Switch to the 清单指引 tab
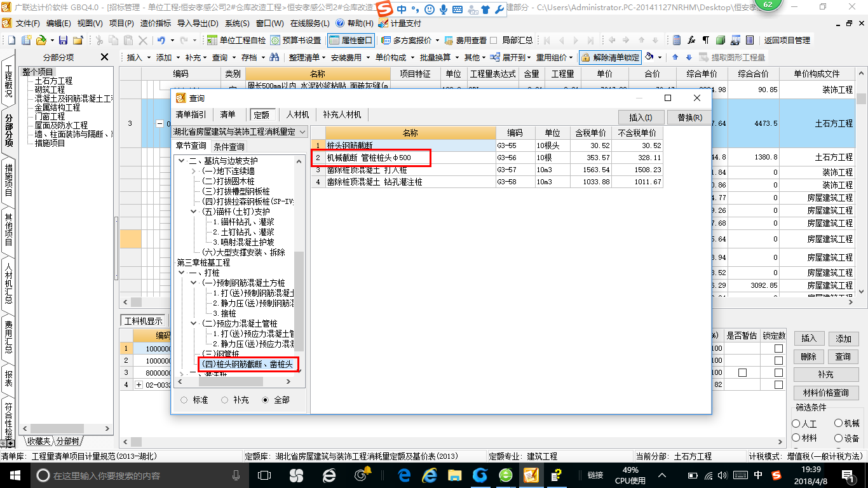 tap(190, 114)
